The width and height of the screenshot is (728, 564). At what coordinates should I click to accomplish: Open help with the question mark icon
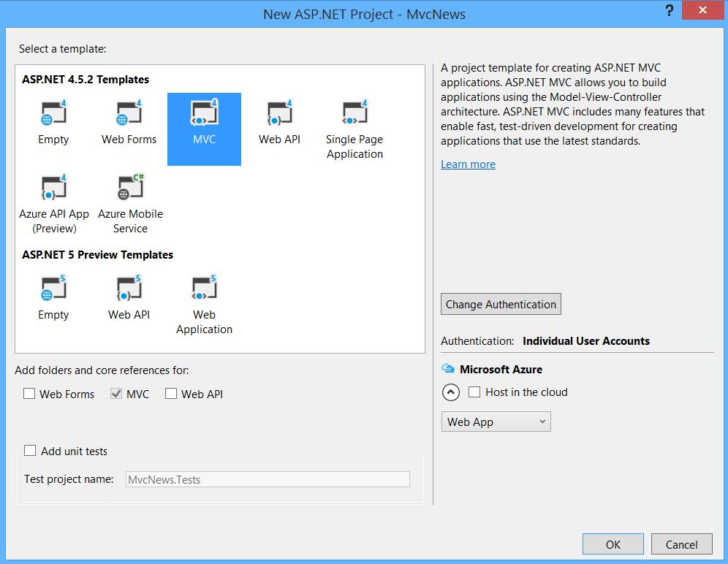coord(669,10)
